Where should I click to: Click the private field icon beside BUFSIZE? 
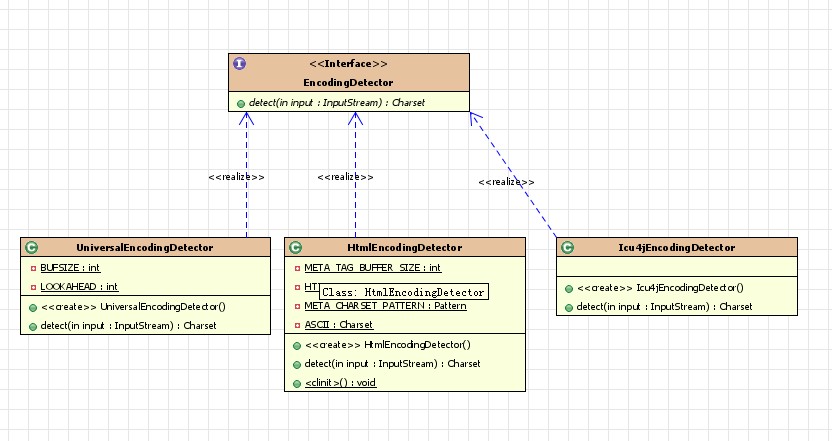[x=33, y=269]
